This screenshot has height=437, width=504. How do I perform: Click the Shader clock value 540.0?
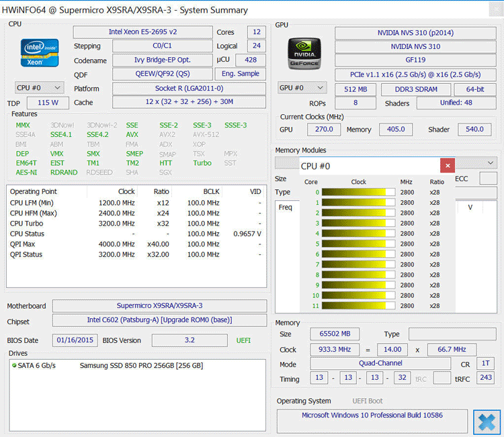[x=474, y=130]
